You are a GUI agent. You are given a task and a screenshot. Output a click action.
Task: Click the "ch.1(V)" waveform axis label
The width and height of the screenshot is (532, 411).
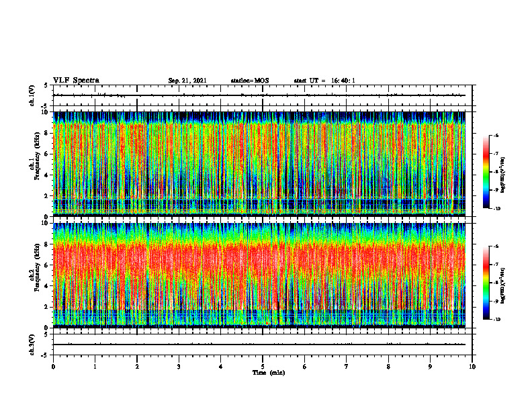point(32,95)
